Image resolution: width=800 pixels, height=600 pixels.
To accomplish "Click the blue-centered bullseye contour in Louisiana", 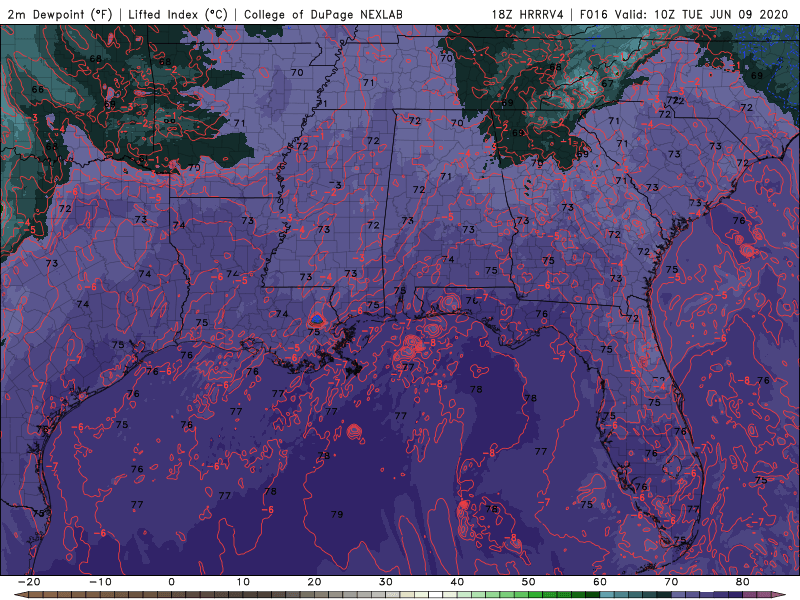I will pos(317,320).
